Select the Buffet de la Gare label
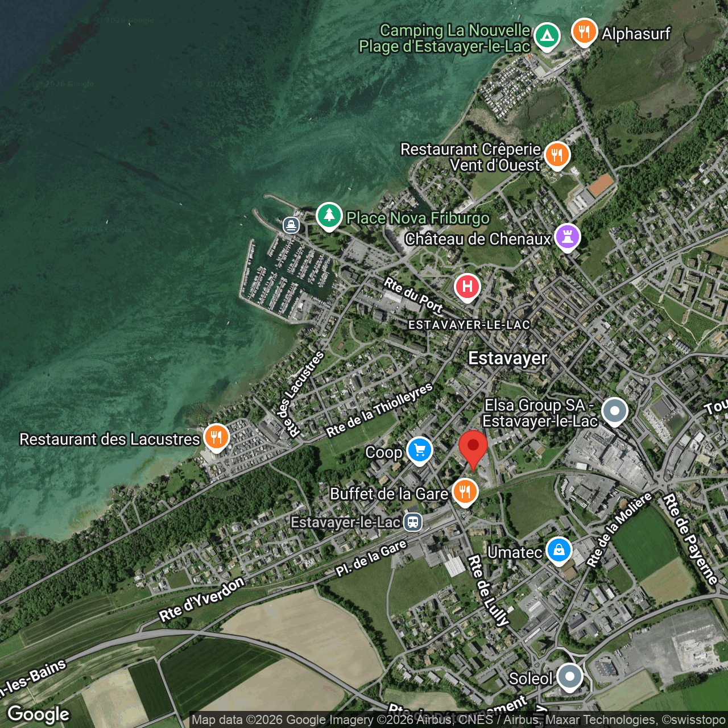This screenshot has width=728, height=728. [389, 494]
